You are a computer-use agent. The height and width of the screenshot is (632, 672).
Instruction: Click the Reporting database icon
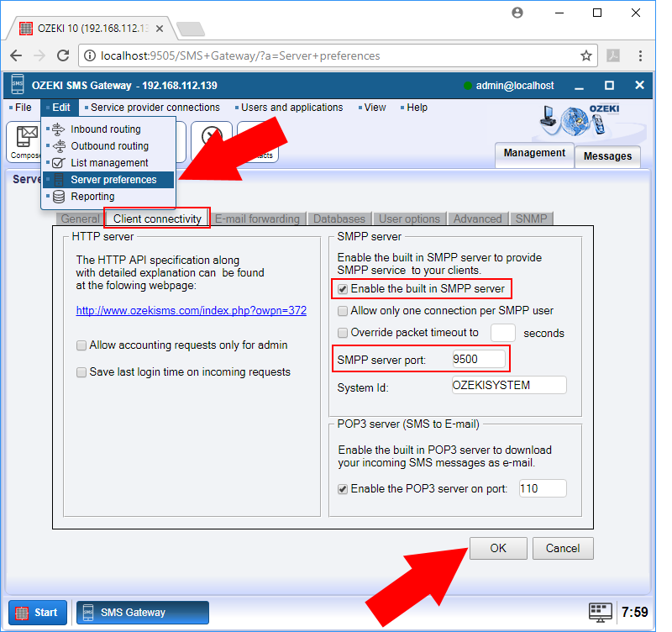[59, 197]
